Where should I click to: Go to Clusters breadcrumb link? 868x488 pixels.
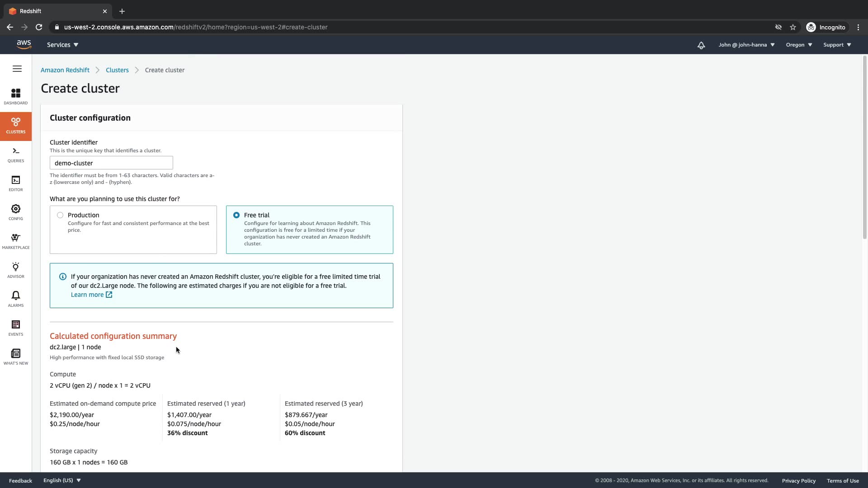coord(117,70)
